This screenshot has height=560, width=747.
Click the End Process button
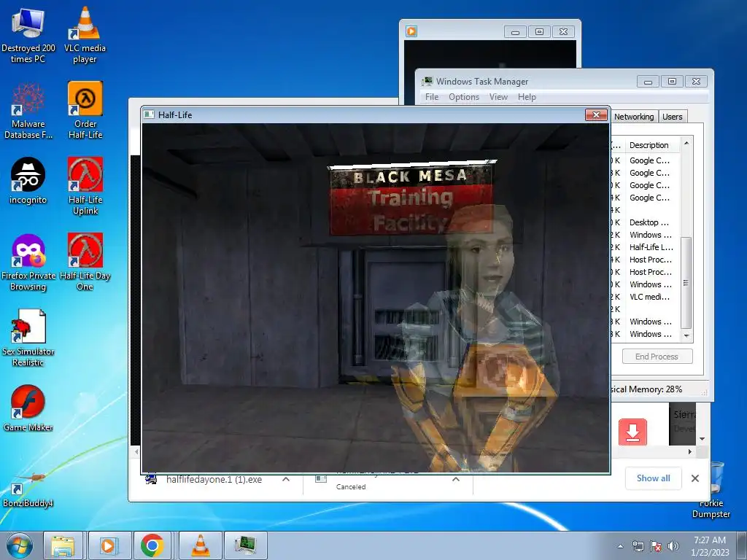(x=657, y=357)
